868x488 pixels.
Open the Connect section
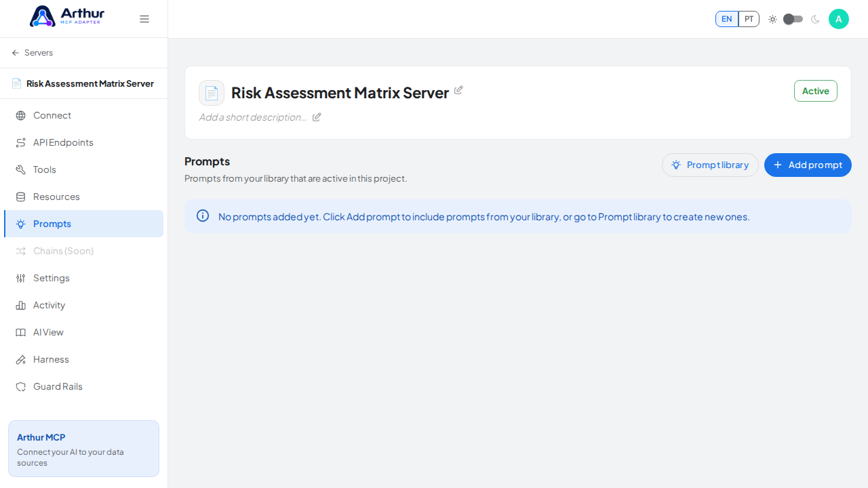83,115
